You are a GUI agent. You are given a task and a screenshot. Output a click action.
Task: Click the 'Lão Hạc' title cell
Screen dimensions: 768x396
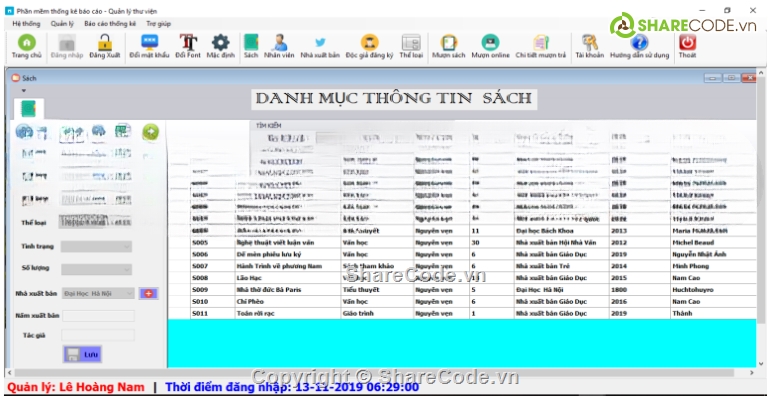click(x=288, y=278)
